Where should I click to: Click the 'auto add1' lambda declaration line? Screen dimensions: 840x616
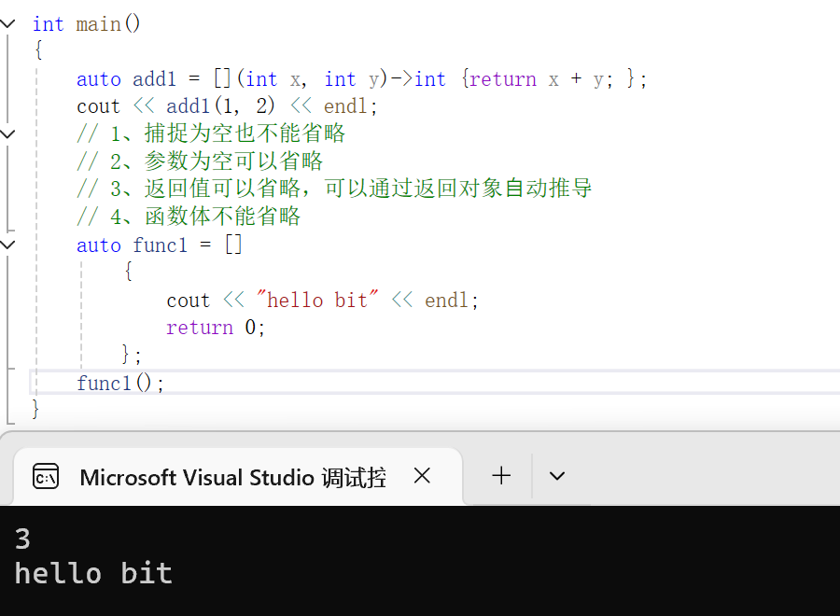tap(361, 79)
